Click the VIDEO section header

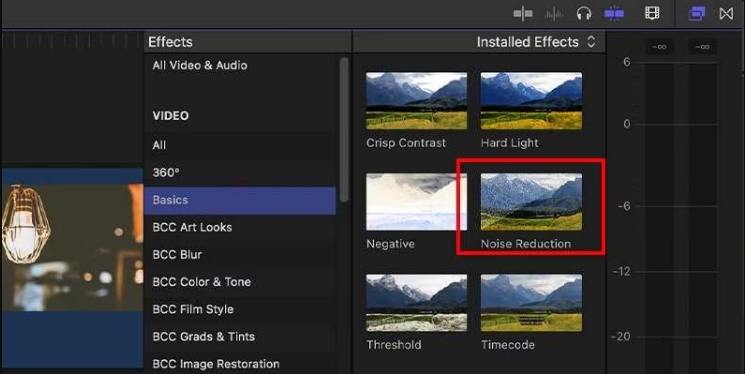(x=171, y=115)
